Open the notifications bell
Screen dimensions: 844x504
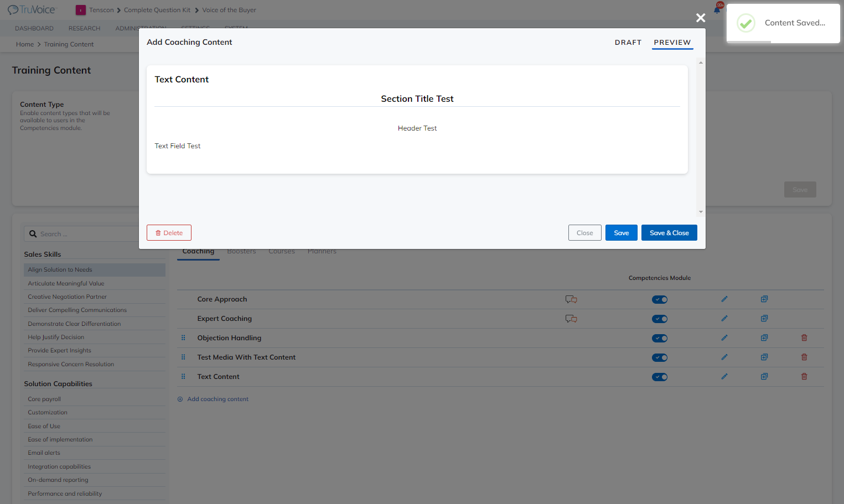717,9
